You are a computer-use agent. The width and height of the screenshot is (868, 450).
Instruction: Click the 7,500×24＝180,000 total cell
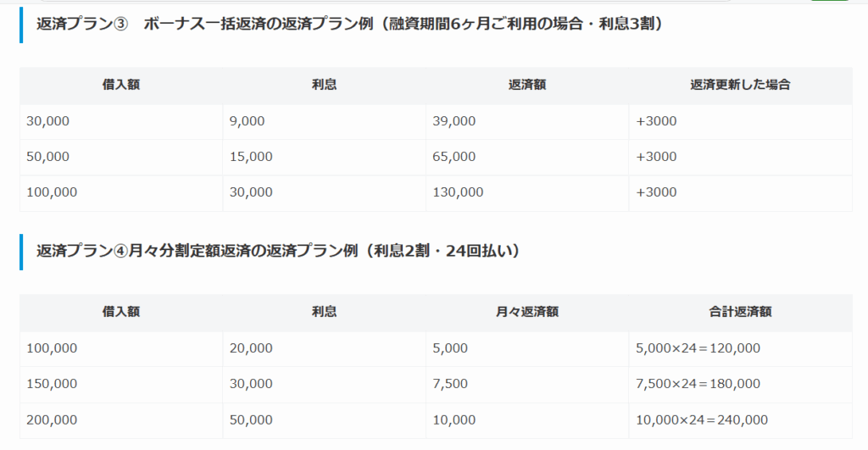[741, 384]
